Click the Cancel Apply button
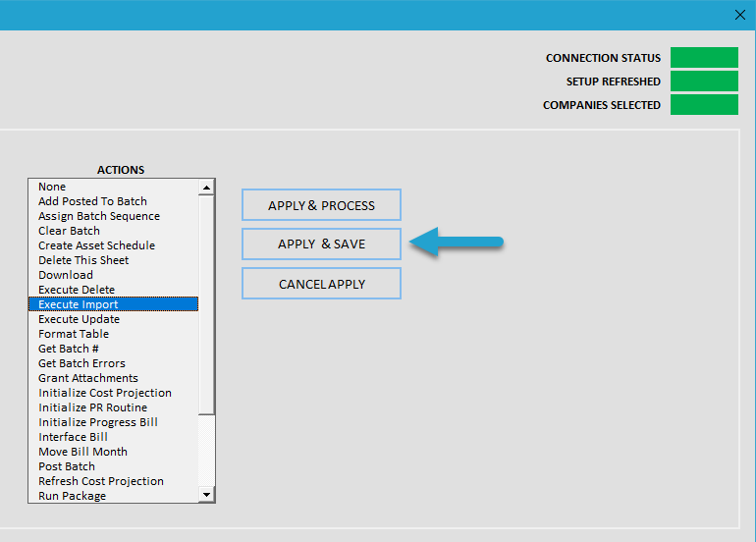This screenshot has width=756, height=542. [321, 284]
